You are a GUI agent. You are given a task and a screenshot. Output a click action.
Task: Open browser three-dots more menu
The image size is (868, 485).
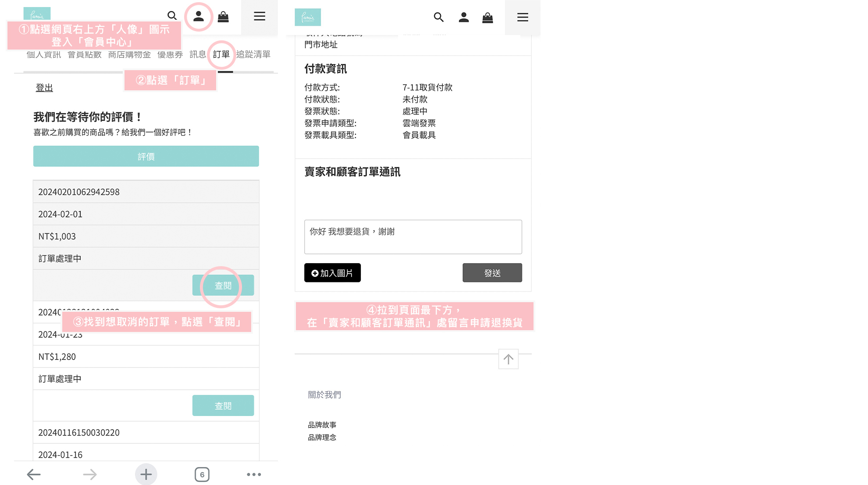[x=254, y=474]
